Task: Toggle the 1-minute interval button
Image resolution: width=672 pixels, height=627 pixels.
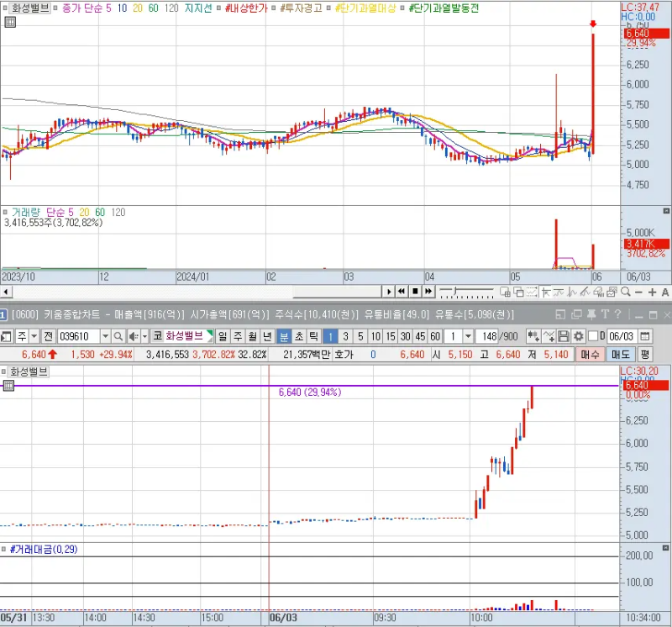Action: [x=330, y=336]
